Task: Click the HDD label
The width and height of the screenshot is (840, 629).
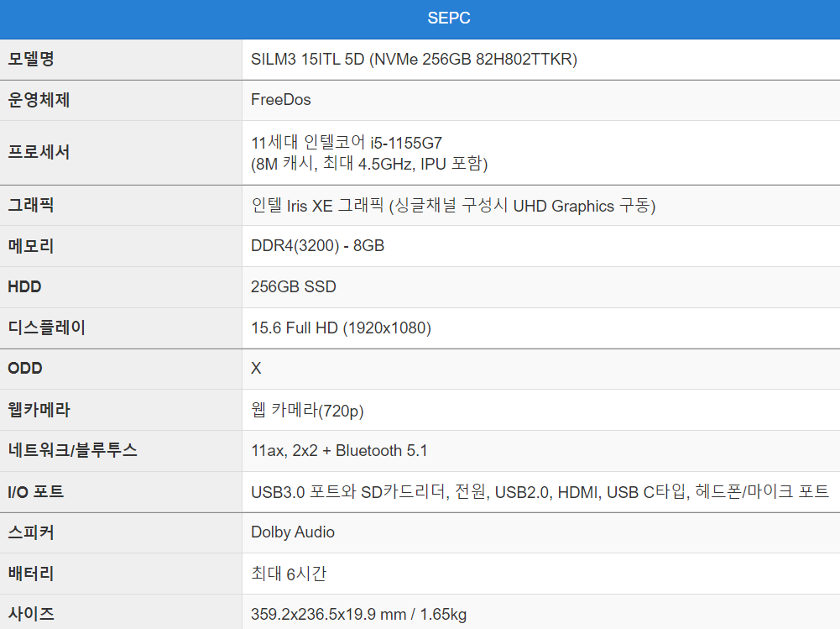Action: (24, 286)
